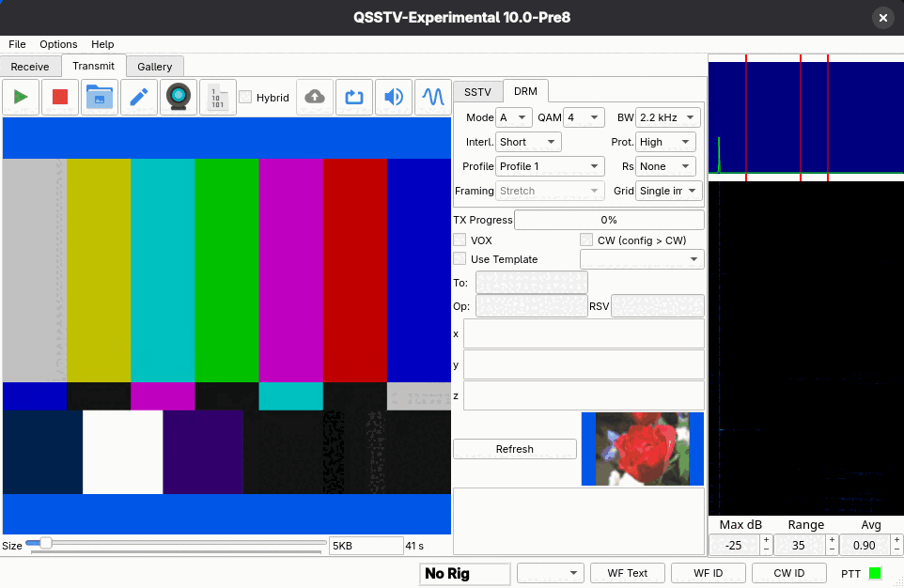Click the z text input field
This screenshot has height=588, width=904.
pyautogui.click(x=584, y=395)
